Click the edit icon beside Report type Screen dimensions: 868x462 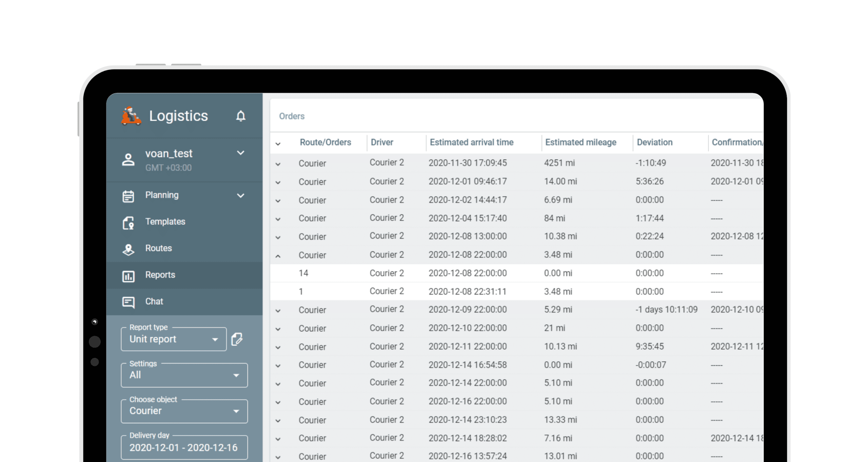pos(237,339)
